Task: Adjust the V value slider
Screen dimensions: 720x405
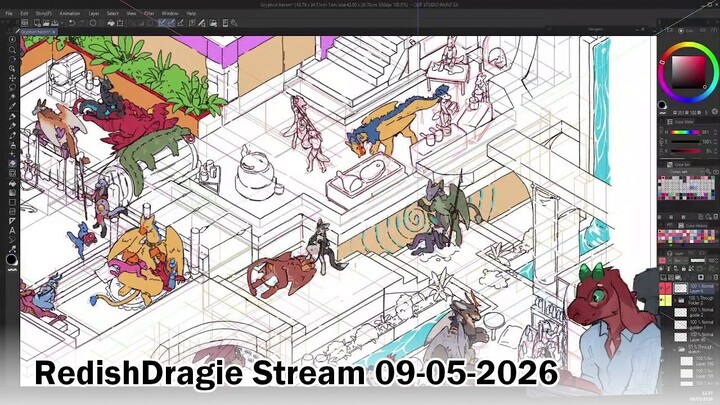Action: [x=684, y=150]
